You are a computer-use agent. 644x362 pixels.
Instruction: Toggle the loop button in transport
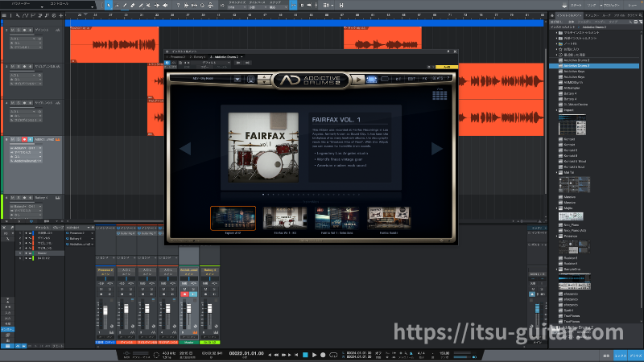333,355
